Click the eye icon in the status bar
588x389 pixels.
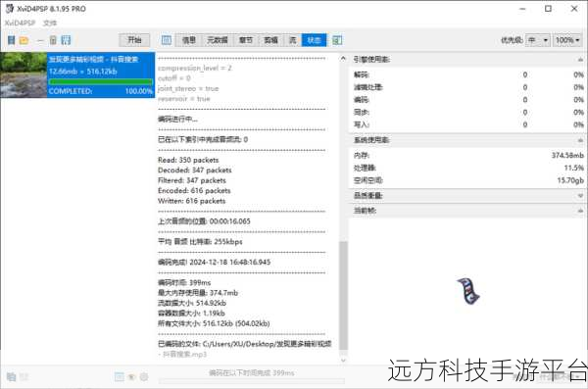[131, 376]
